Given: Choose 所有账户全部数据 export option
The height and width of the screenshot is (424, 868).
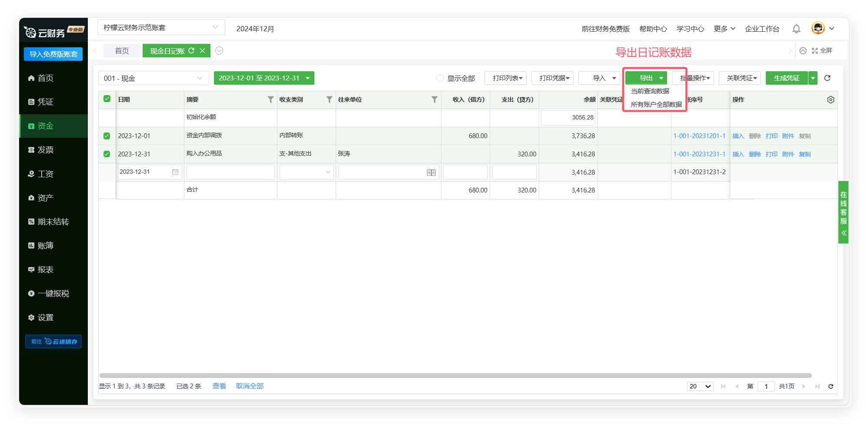Looking at the screenshot, I should (x=656, y=104).
